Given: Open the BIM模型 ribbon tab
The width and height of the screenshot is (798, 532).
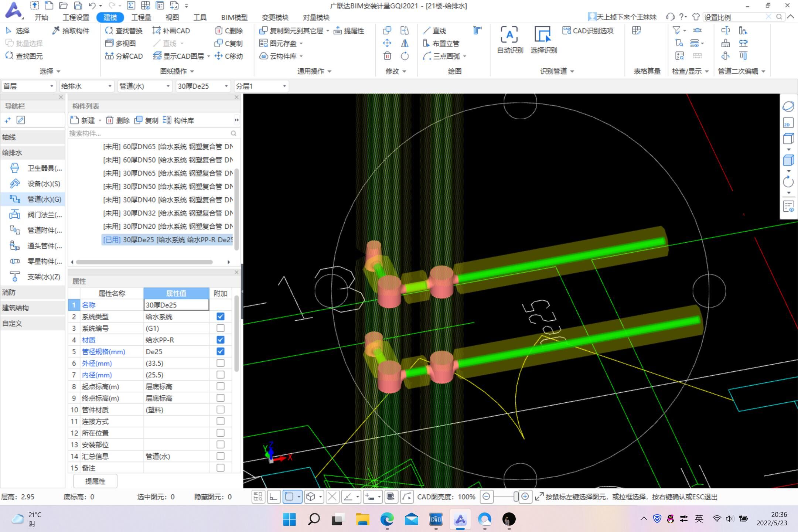Looking at the screenshot, I should click(234, 17).
